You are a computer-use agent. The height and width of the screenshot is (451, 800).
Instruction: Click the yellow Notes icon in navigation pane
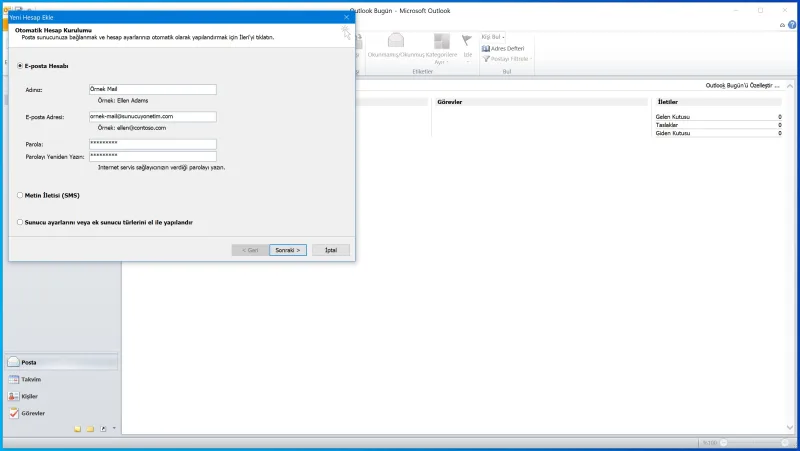click(78, 429)
